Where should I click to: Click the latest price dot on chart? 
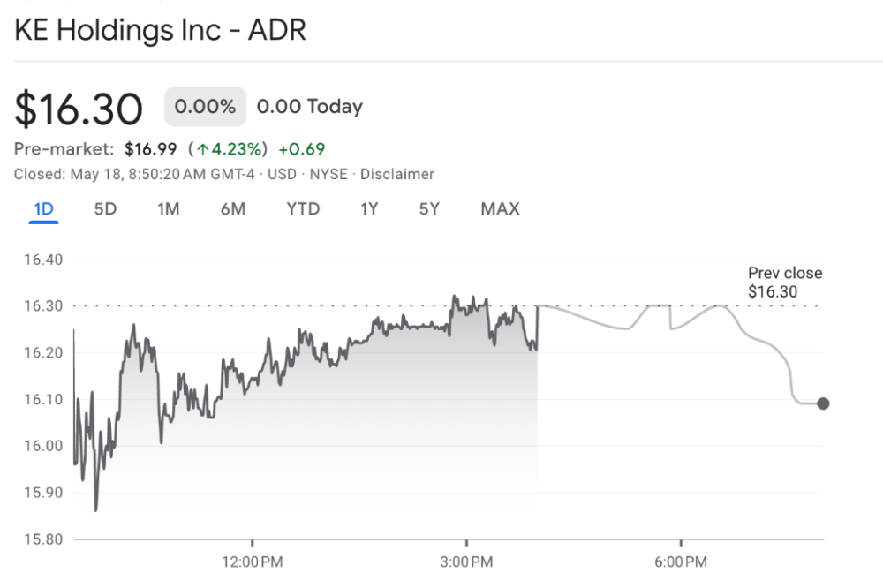823,403
